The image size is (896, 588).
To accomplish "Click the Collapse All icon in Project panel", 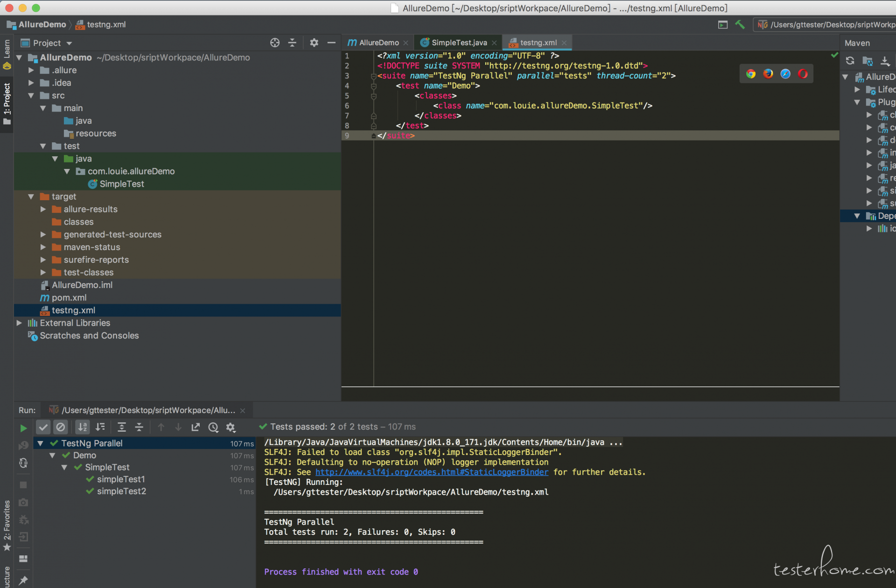I will pos(292,43).
